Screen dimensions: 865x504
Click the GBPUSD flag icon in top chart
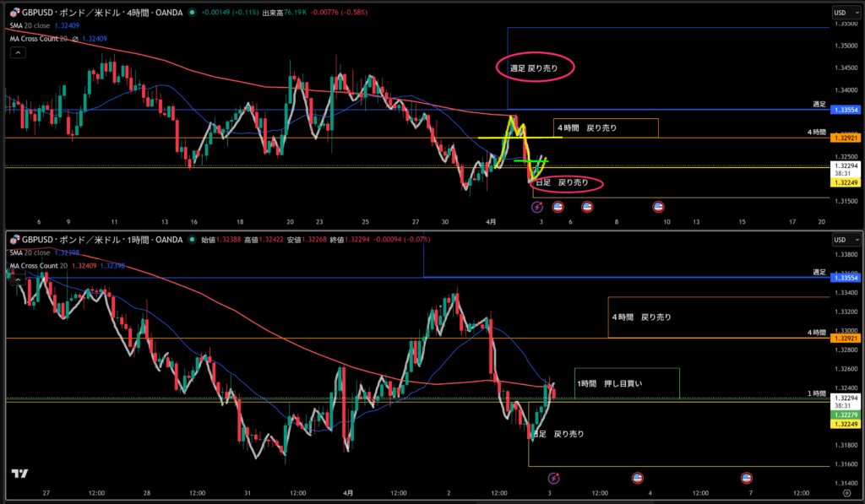pyautogui.click(x=14, y=13)
